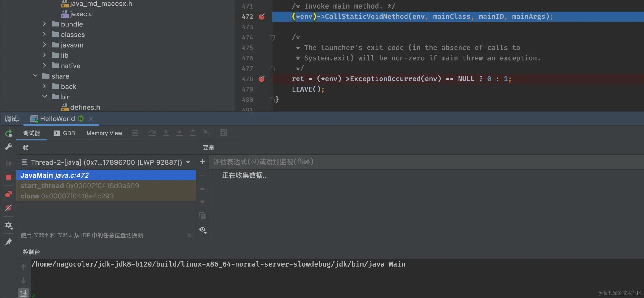
Task: Switch to the Memory View tab
Action: pyautogui.click(x=104, y=133)
